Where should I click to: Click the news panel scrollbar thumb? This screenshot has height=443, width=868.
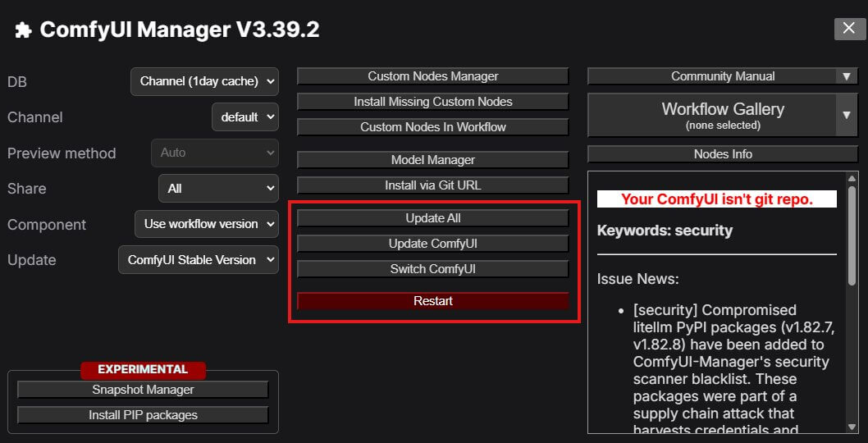[x=852, y=235]
